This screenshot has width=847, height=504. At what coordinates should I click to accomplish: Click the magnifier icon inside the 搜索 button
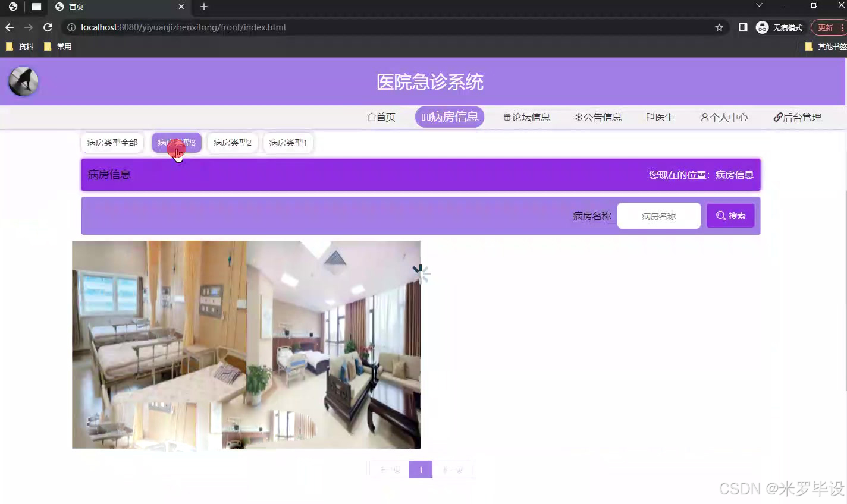coord(720,216)
